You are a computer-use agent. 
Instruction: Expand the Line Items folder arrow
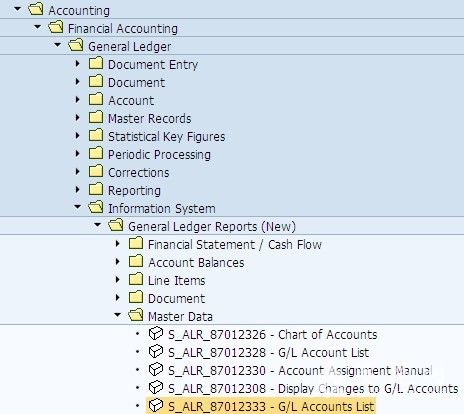(x=117, y=280)
